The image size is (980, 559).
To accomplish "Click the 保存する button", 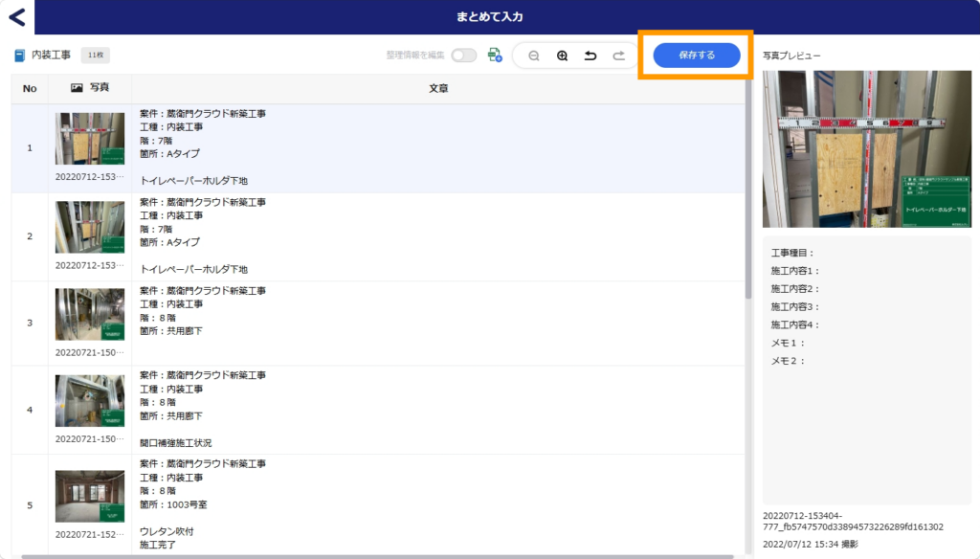I will point(697,55).
